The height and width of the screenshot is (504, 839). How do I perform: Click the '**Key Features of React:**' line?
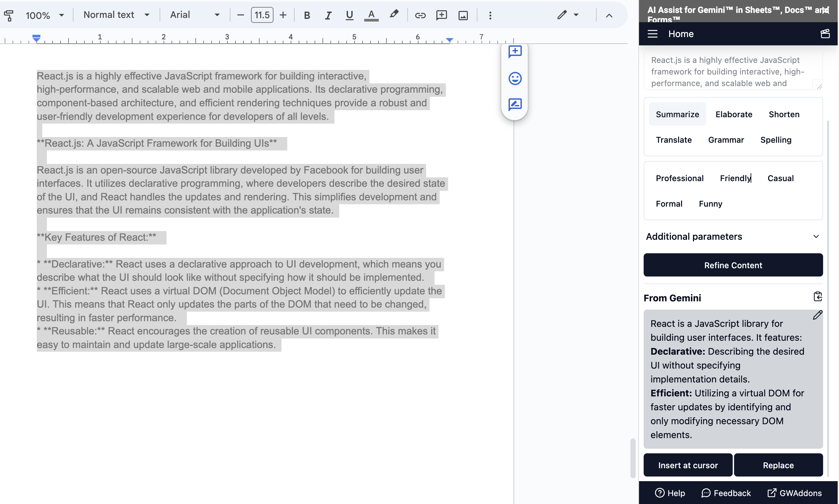click(96, 237)
